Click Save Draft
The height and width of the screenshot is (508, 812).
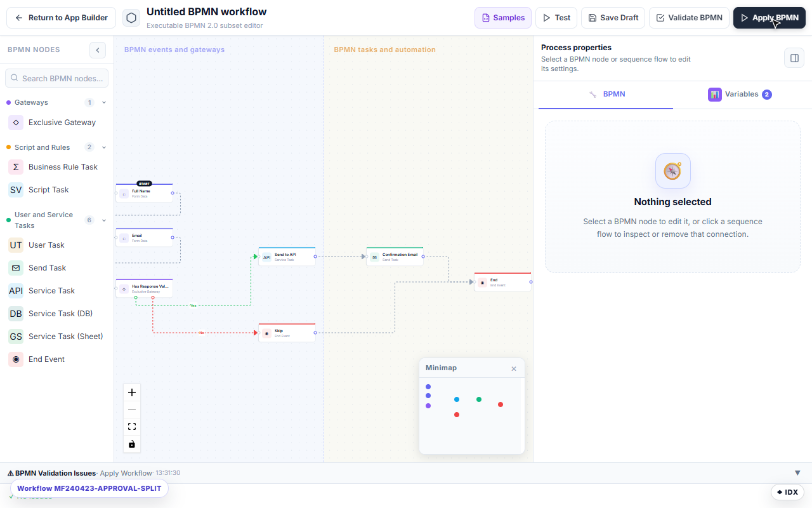pos(613,18)
